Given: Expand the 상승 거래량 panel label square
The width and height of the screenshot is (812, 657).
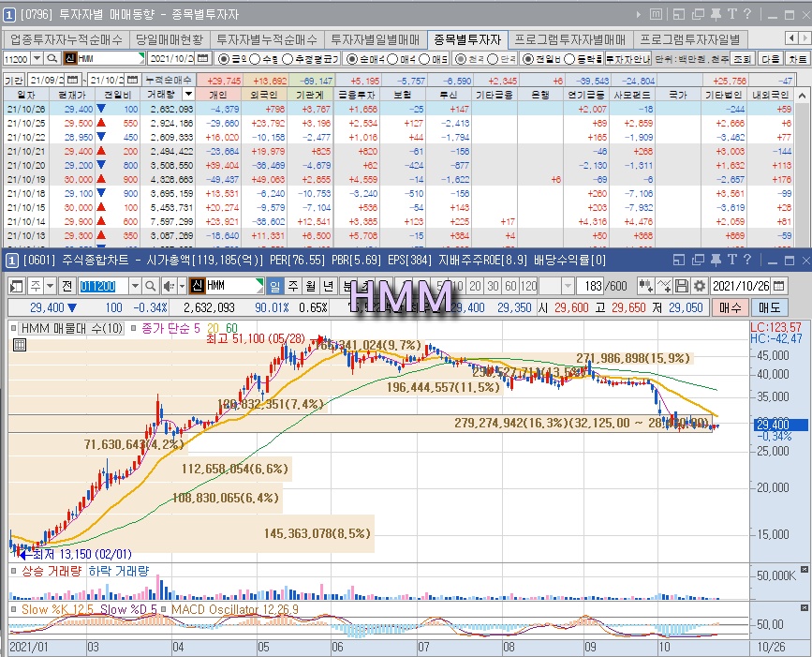Looking at the screenshot, I should (14, 571).
